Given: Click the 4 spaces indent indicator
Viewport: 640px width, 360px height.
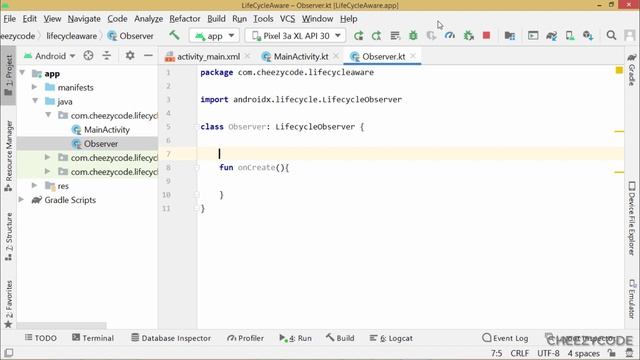Looking at the screenshot, I should (x=584, y=353).
